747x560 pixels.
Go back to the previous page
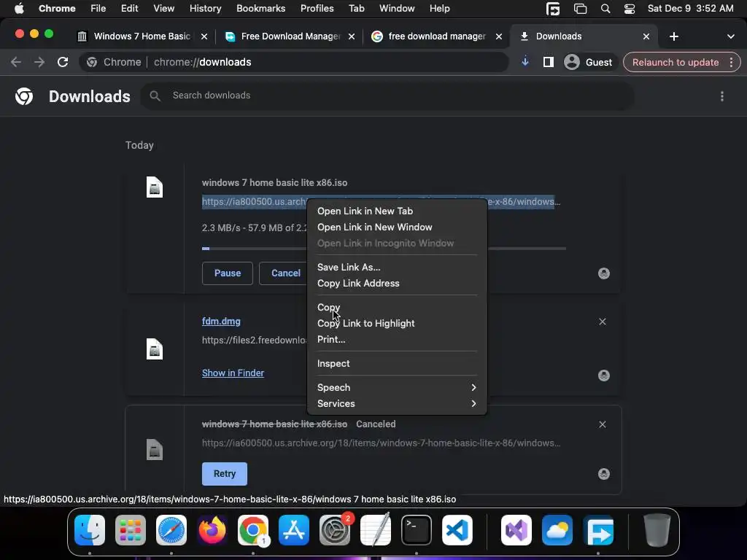16,62
